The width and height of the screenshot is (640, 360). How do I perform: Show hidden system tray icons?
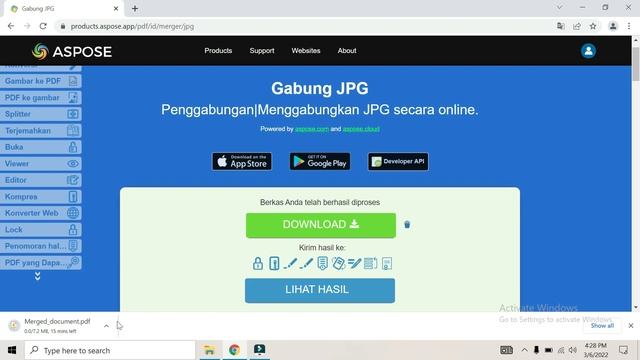pos(524,350)
